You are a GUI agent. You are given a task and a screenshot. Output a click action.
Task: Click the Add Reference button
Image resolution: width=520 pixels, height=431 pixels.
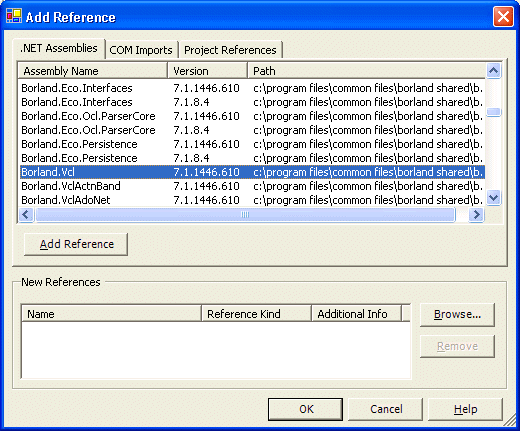tap(76, 244)
